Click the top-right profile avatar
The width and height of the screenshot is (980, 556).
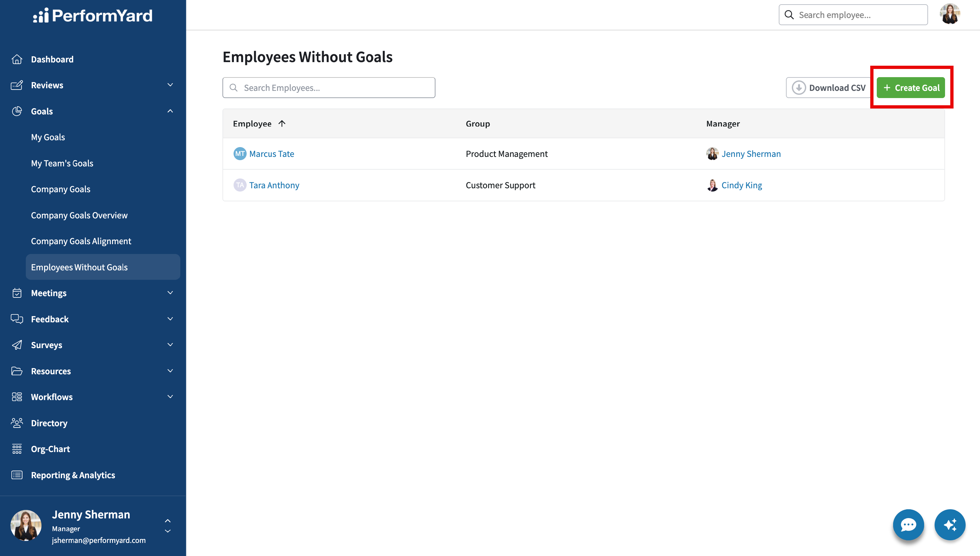click(x=950, y=14)
